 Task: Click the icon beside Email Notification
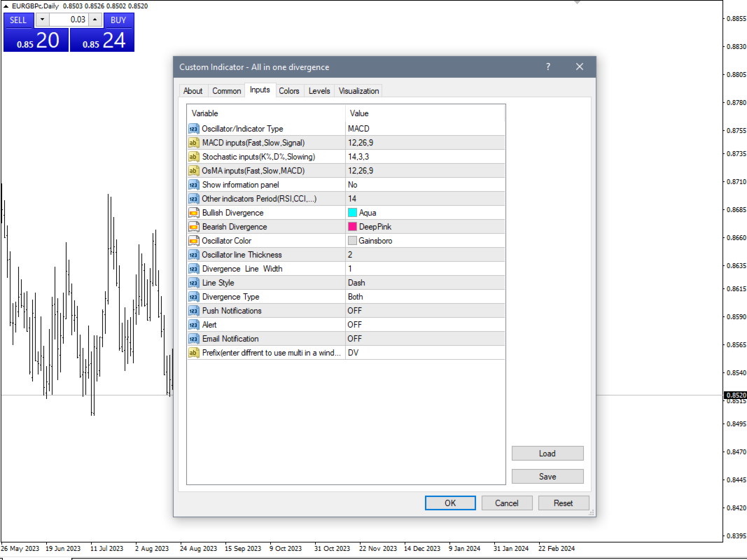pos(193,339)
